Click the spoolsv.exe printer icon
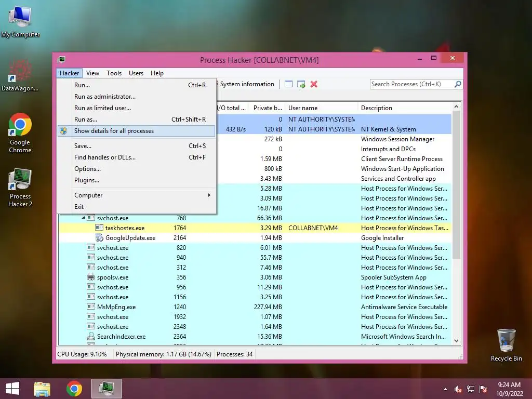Image resolution: width=532 pixels, height=399 pixels. (90, 277)
